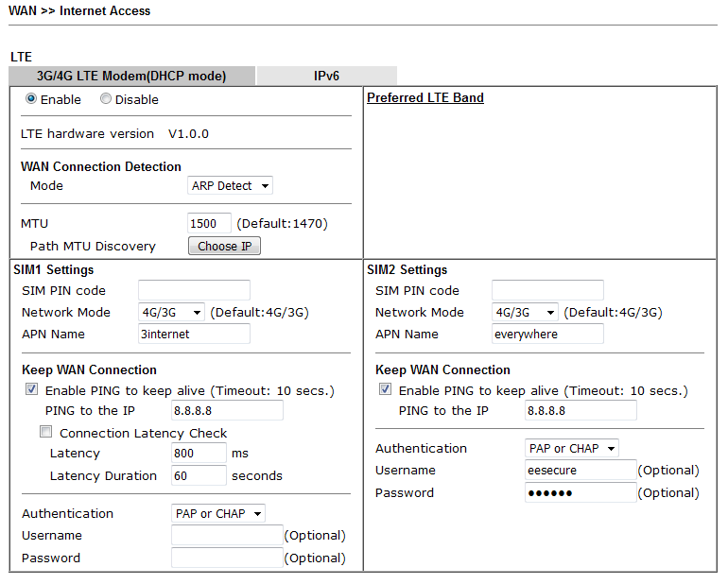Click the Latency Duration seconds field
728x584 pixels.
[199, 475]
